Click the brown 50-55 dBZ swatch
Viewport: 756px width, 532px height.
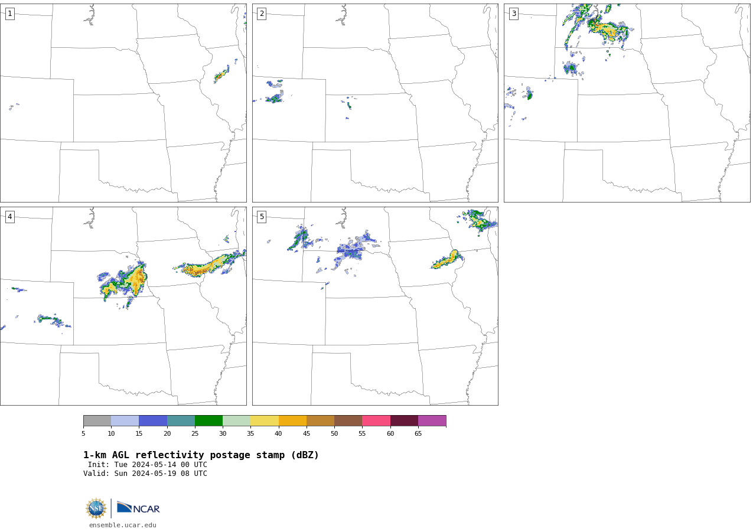coord(348,421)
